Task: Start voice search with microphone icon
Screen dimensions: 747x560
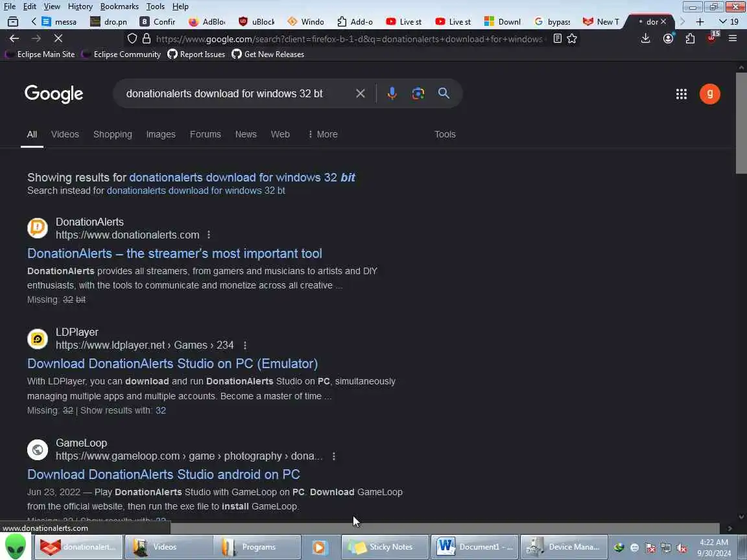Action: point(392,93)
